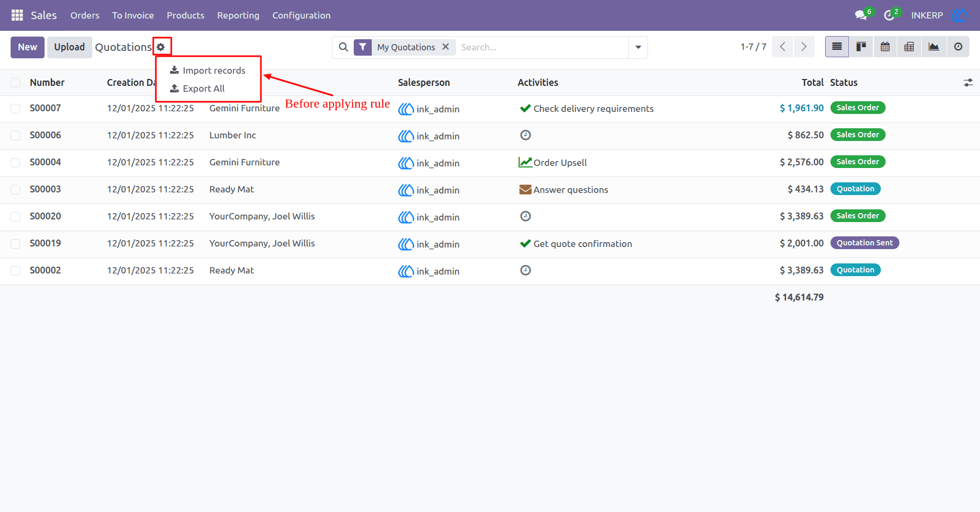Tick the checkbox for S00020
Viewport: 980px width, 512px height.
pos(15,217)
